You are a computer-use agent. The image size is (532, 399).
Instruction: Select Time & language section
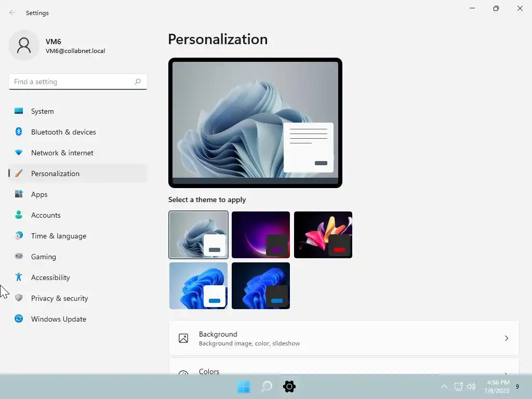click(78, 236)
